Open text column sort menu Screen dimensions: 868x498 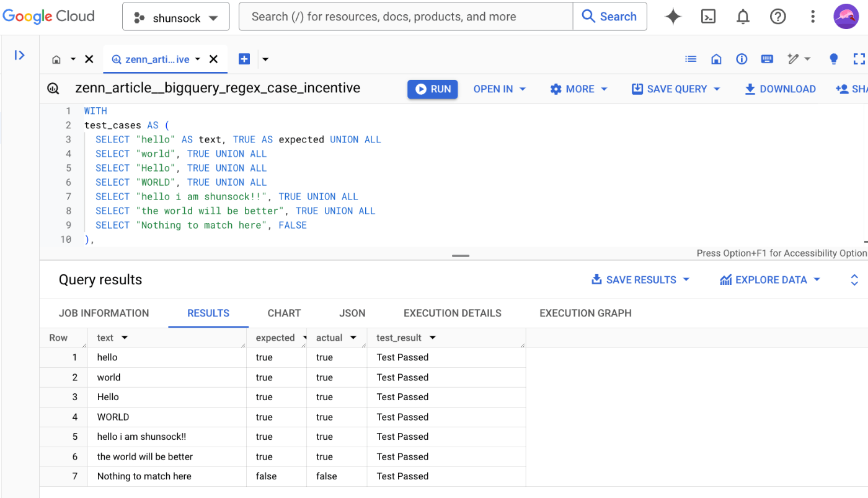click(x=125, y=338)
